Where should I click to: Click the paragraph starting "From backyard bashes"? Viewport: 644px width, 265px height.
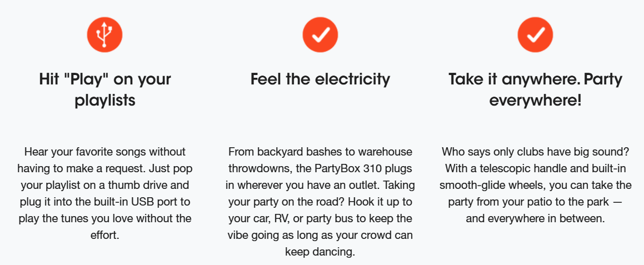[x=321, y=202]
